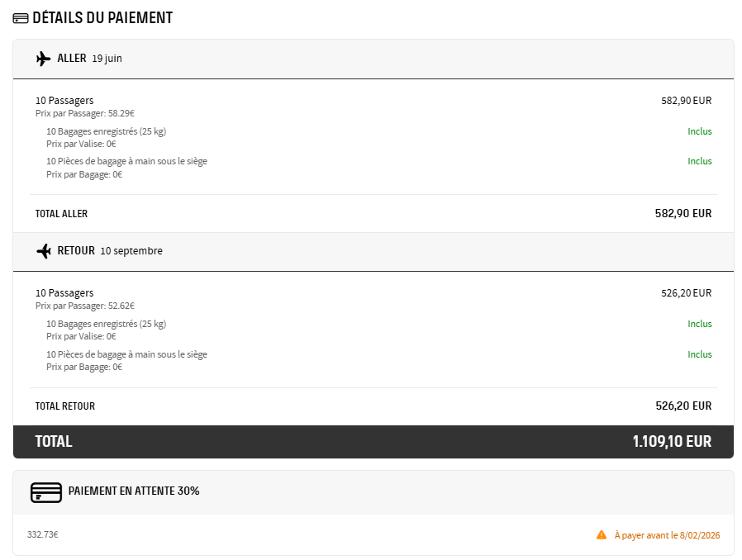742x560 pixels.
Task: Click the 526,20 EUR return passengers price
Action: point(686,293)
